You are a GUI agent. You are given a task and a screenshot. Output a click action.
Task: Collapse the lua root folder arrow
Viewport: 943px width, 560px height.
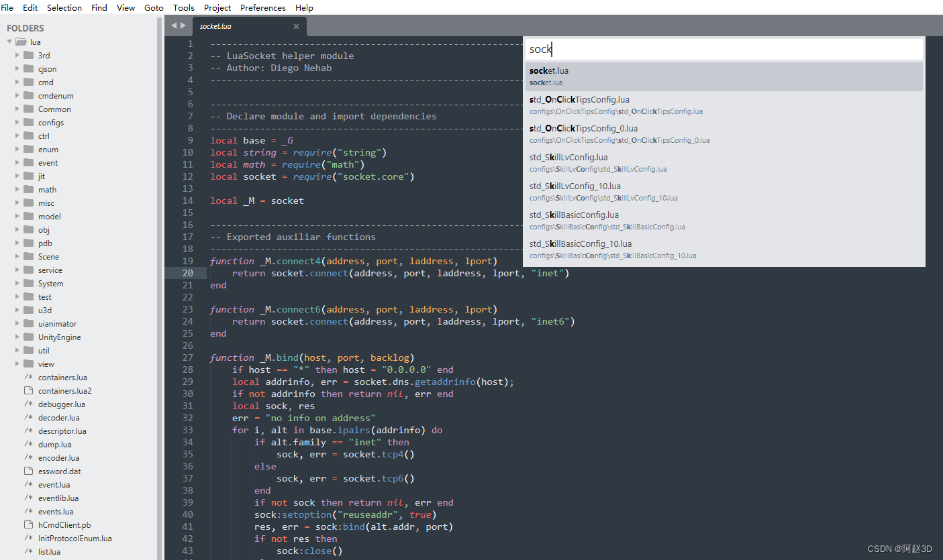click(x=9, y=42)
